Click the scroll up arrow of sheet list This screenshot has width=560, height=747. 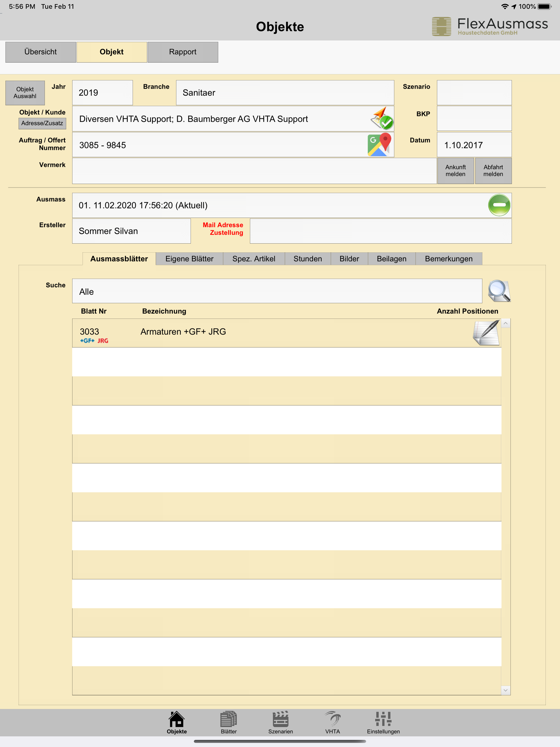[506, 323]
